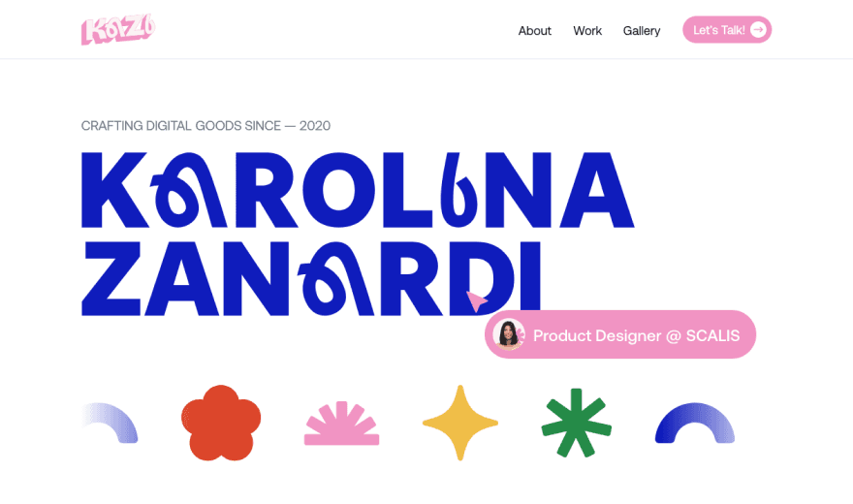Select the pink sunrise fan shape
853x504 pixels.
[341, 423]
